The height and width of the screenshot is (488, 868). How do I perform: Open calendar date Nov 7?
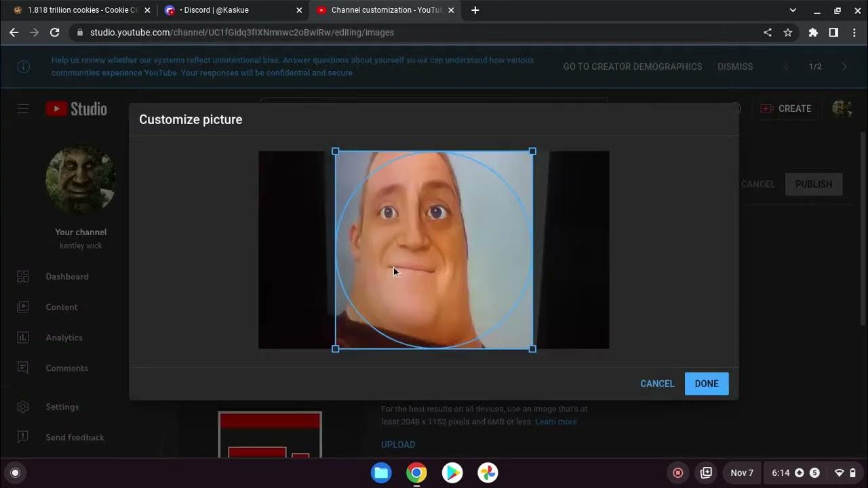click(742, 473)
